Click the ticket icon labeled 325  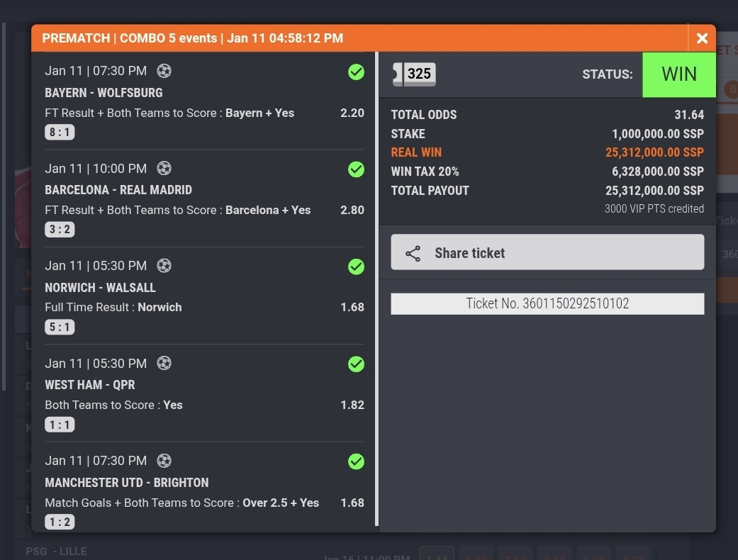point(414,74)
